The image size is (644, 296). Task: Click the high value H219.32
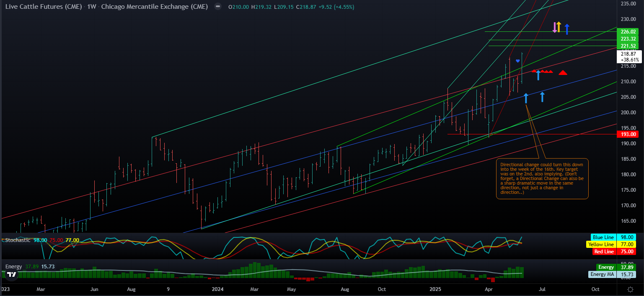click(261, 7)
